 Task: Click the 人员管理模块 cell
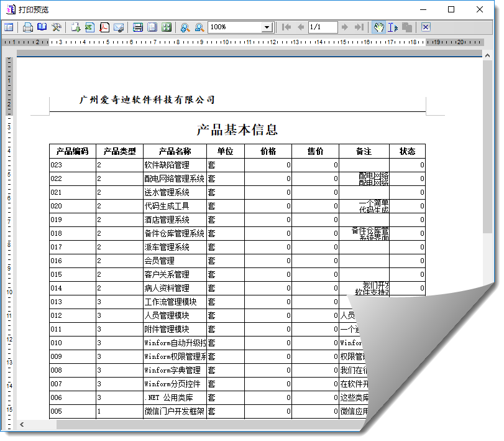(175, 315)
